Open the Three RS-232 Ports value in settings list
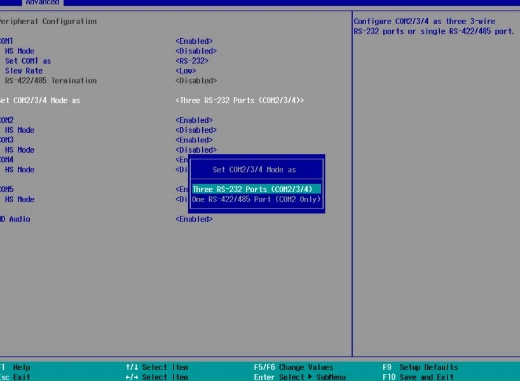This screenshot has width=520, height=381. pos(240,100)
